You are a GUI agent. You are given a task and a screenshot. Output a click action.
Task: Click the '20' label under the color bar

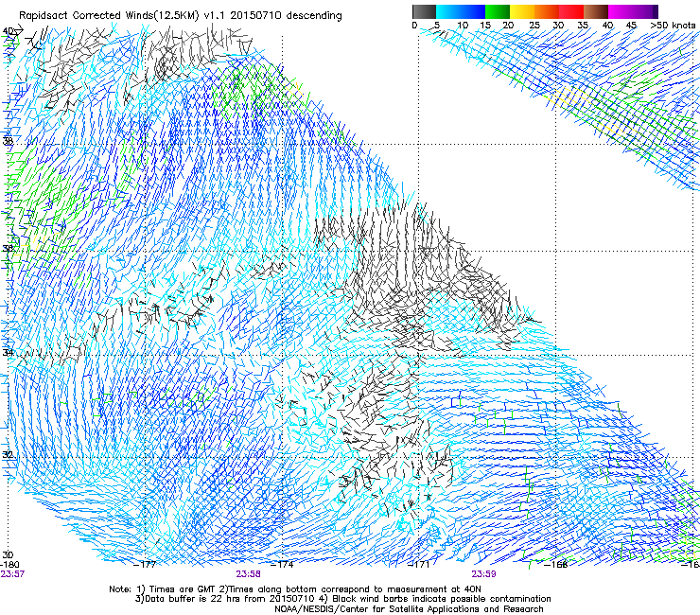(508, 26)
